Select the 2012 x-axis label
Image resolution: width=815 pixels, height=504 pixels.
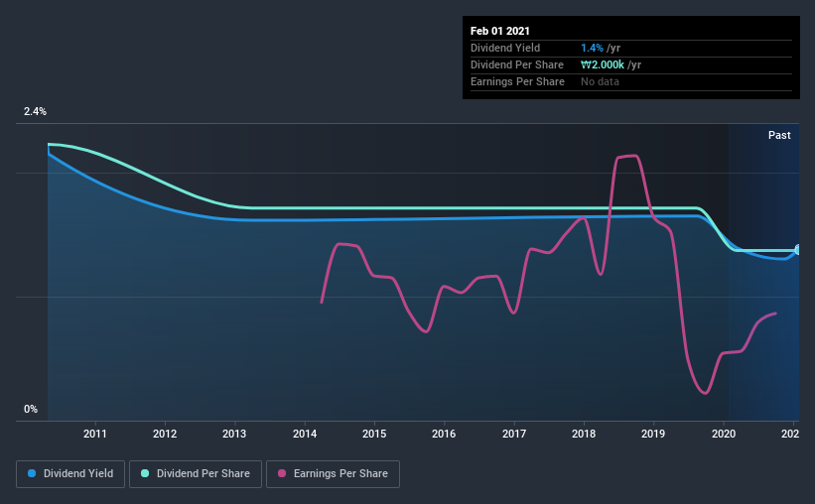click(x=165, y=434)
